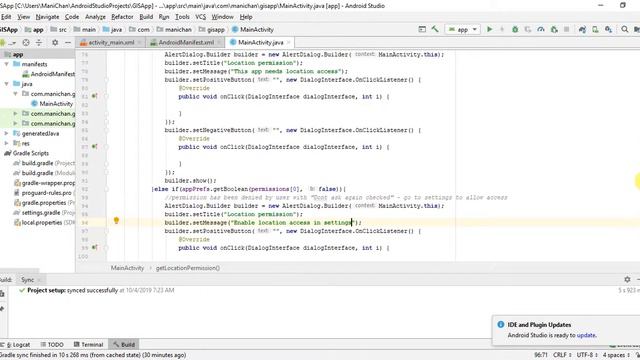This screenshot has height=360, width=640.
Task: Sync project with Gradle files icon
Action: [x=582, y=29]
